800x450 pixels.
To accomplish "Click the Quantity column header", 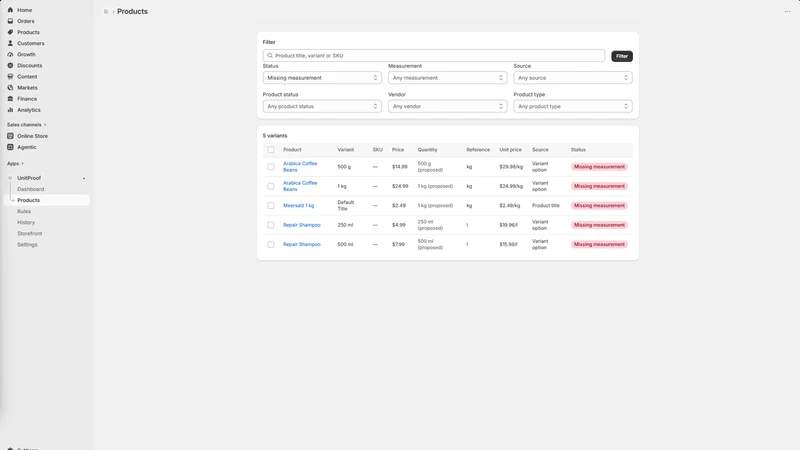I will [x=427, y=149].
